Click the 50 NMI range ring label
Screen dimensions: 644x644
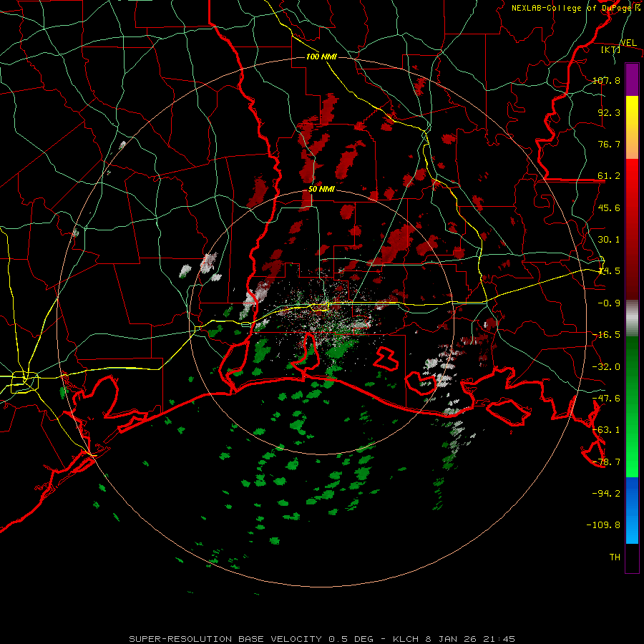click(321, 190)
